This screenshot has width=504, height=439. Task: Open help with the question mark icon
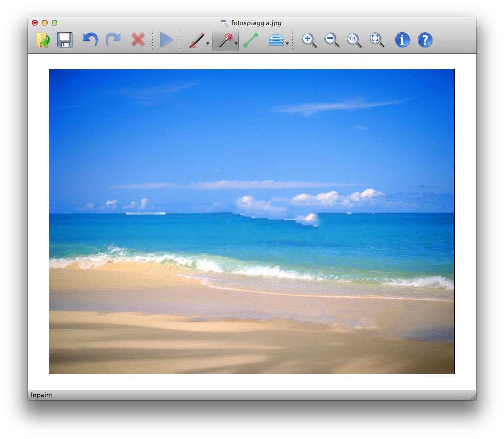(x=425, y=40)
